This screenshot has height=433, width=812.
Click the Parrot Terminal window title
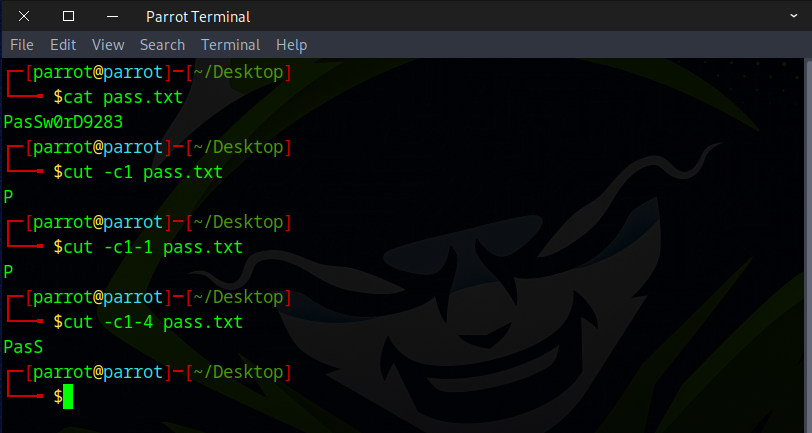198,17
